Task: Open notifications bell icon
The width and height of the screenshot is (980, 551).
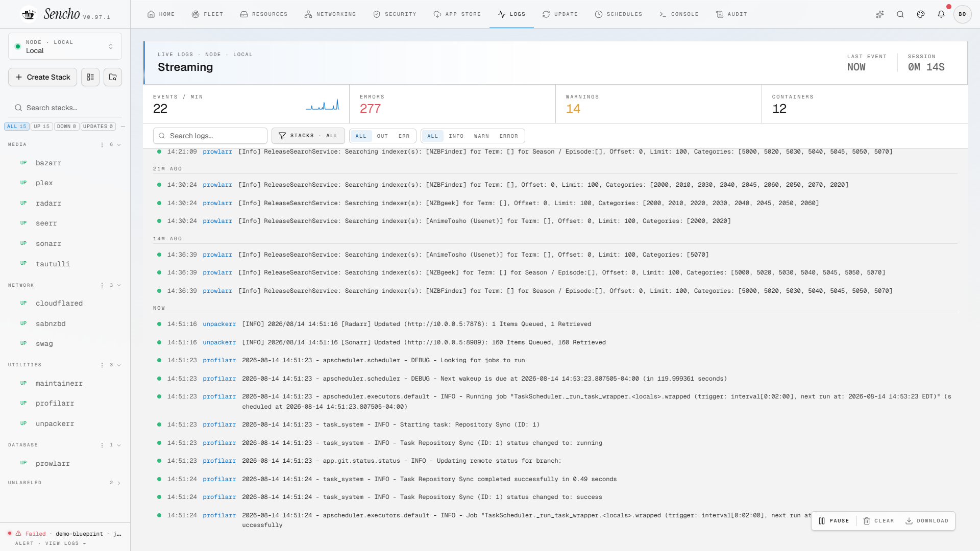Action: coord(941,14)
